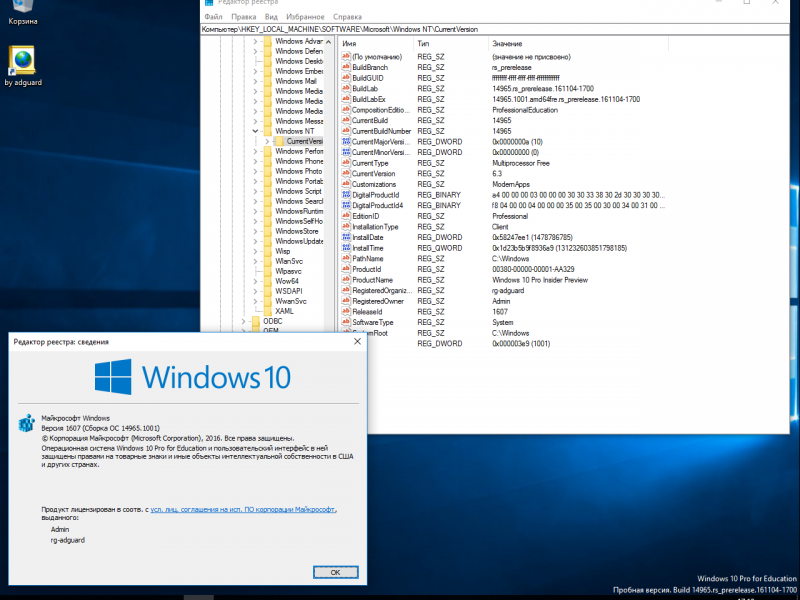Select the CompositionEditionID value icon
800x600 pixels.
coord(346,110)
